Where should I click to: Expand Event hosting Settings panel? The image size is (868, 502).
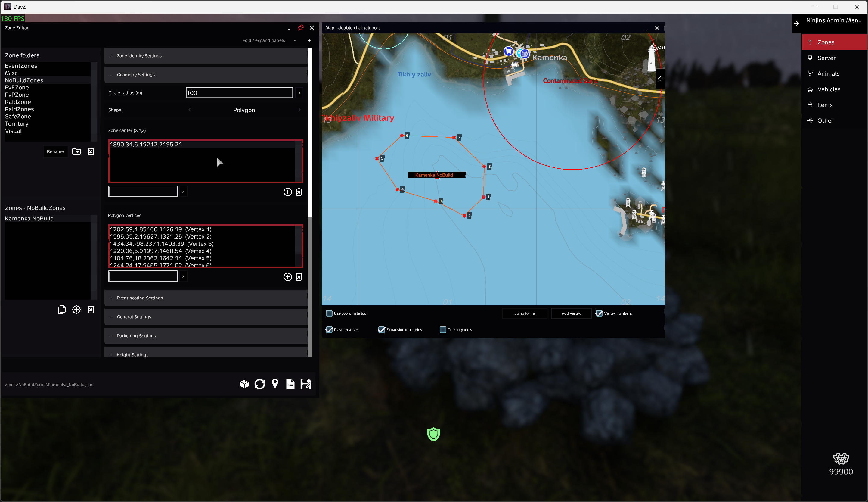[x=206, y=298]
